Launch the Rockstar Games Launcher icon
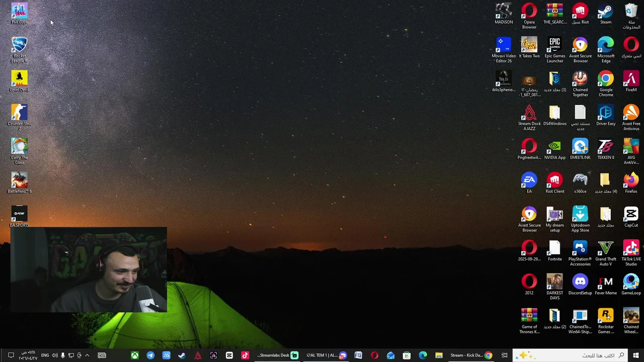Screen dimensions: 644x362 pyautogui.click(x=606, y=320)
